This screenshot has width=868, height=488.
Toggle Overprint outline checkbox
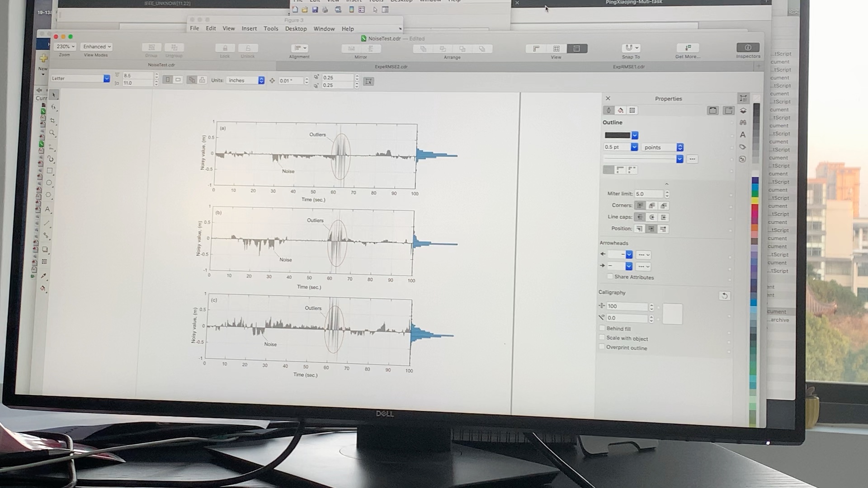pos(601,347)
